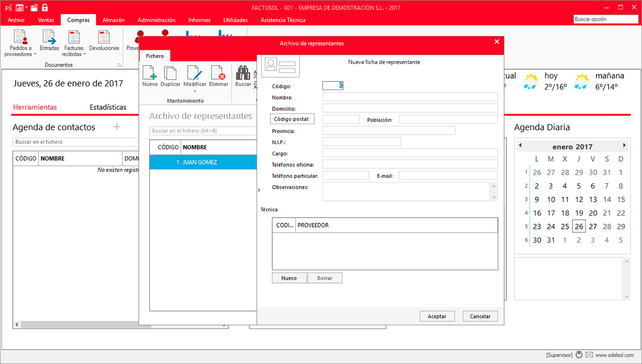Select the Fichero tab
The width and height of the screenshot is (642, 364).
point(155,56)
